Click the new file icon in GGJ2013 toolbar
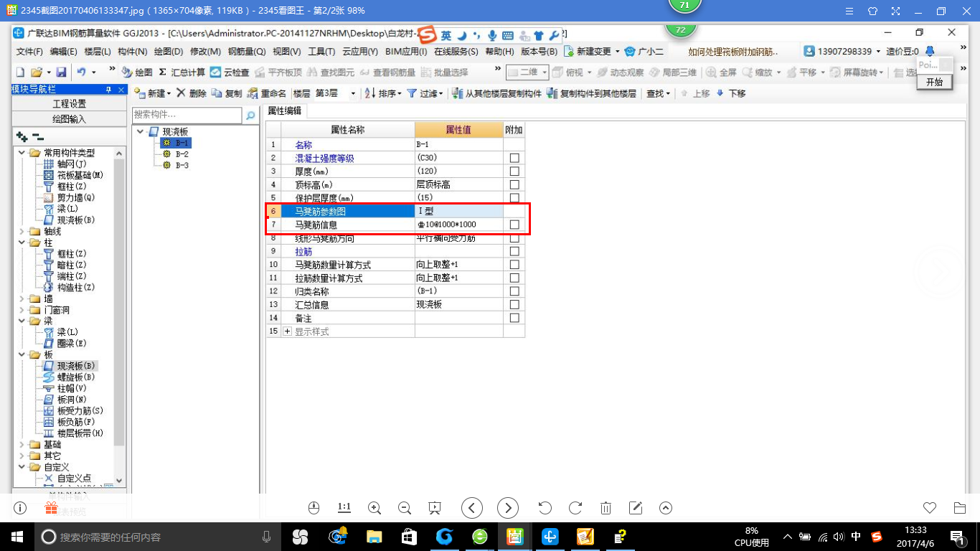Image resolution: width=980 pixels, height=551 pixels. tap(20, 72)
